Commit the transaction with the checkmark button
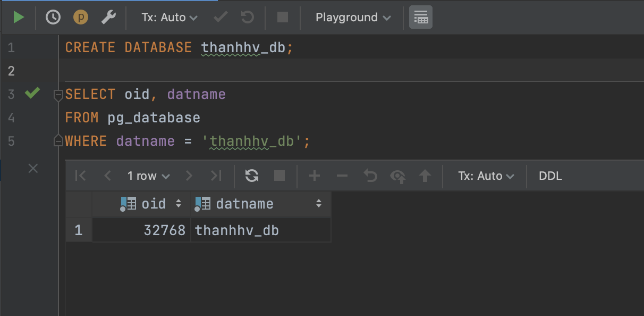Image resolution: width=644 pixels, height=316 pixels. coord(219,16)
